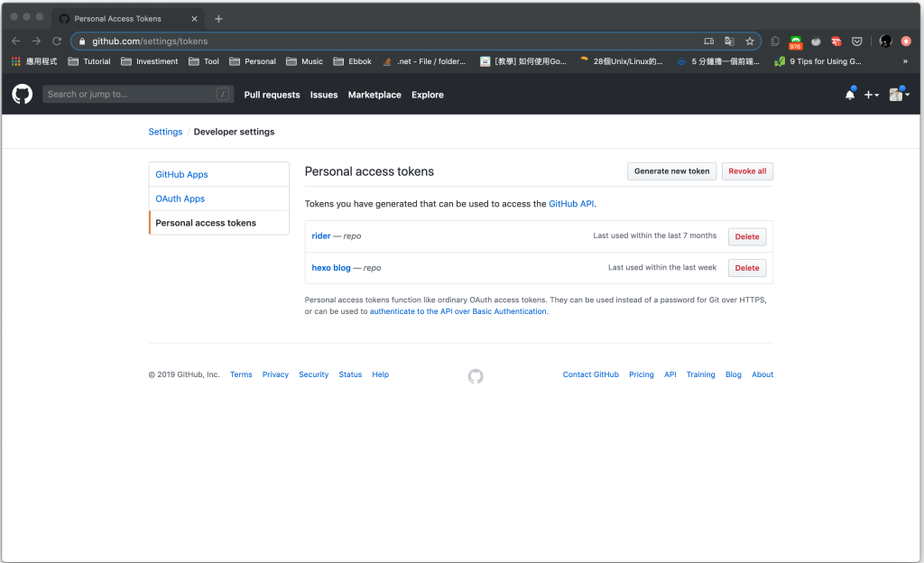The height and width of the screenshot is (563, 924).
Task: Select Personal access tokens in sidebar
Action: click(x=218, y=223)
